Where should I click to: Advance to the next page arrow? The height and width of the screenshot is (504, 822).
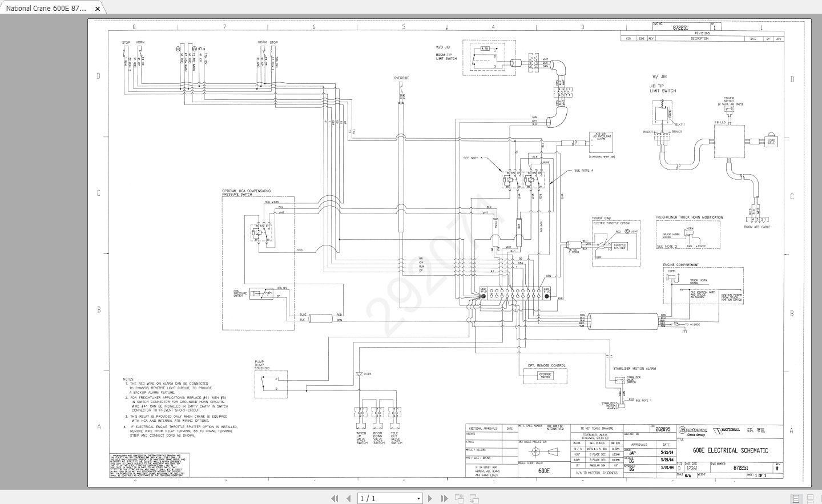tap(431, 498)
